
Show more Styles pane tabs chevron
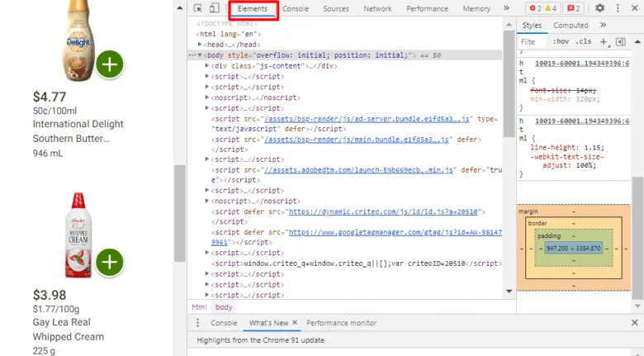(603, 25)
